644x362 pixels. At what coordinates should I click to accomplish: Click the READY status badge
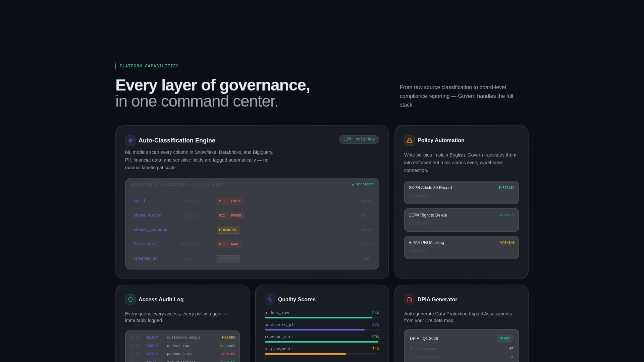[505, 338]
